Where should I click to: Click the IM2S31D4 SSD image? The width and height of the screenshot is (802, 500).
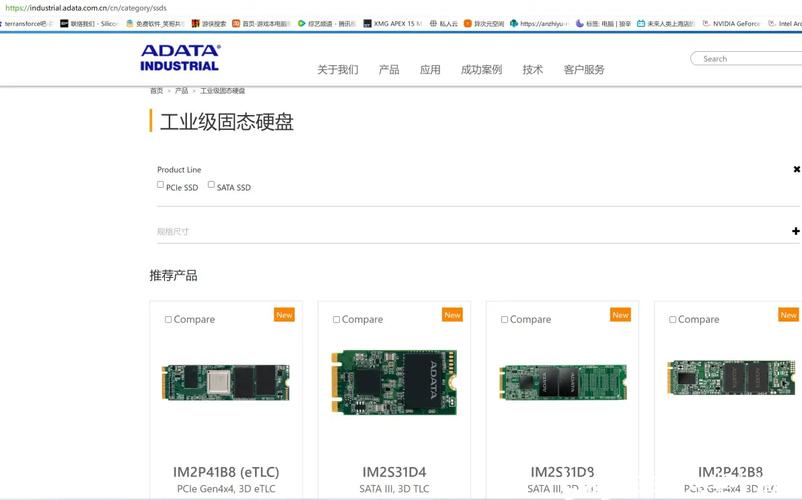[x=394, y=382]
